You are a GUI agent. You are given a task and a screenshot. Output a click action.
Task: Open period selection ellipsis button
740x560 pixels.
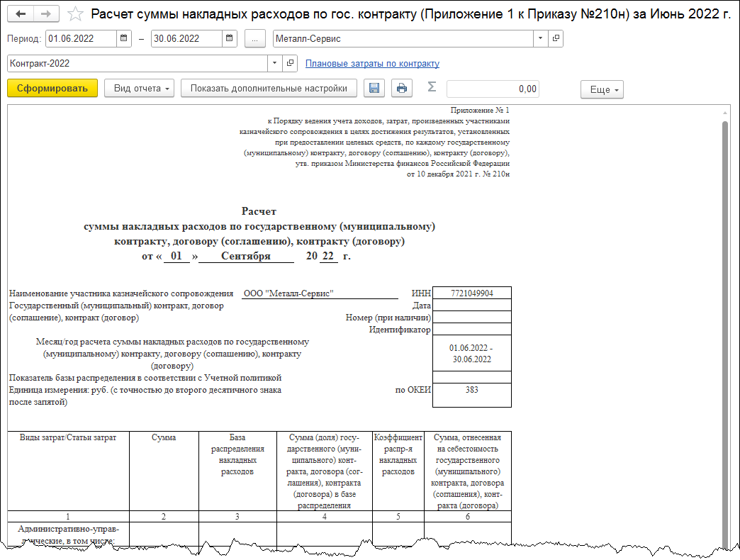(255, 39)
